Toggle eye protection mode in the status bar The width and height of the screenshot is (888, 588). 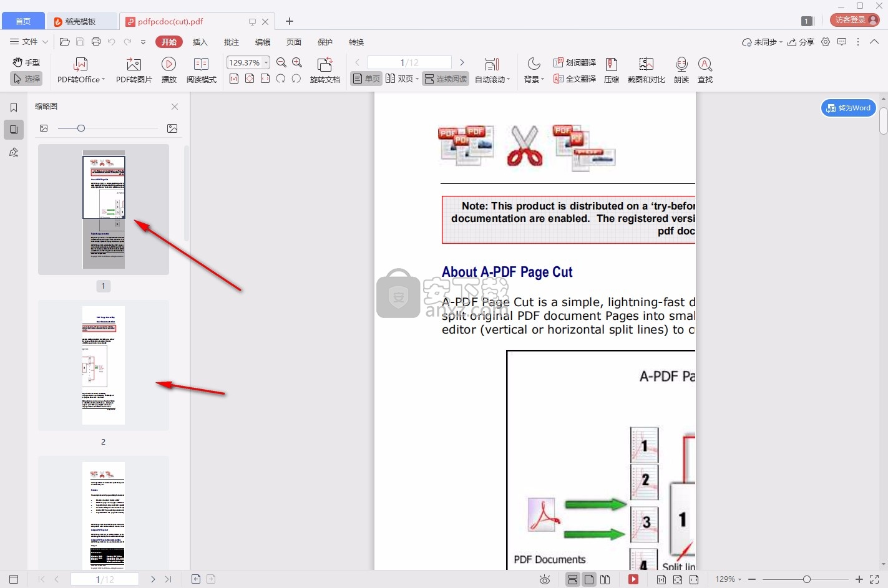[545, 580]
